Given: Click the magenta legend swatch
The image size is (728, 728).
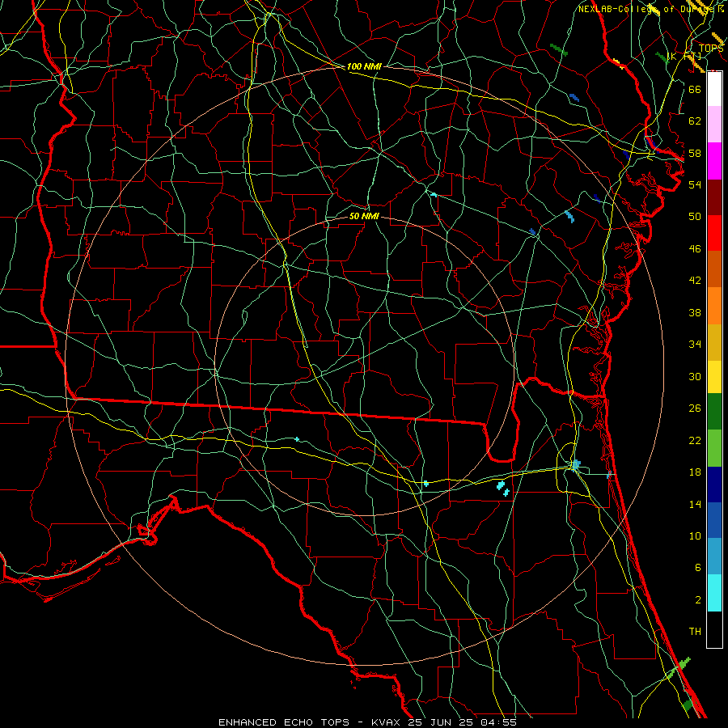Looking at the screenshot, I should (x=714, y=161).
